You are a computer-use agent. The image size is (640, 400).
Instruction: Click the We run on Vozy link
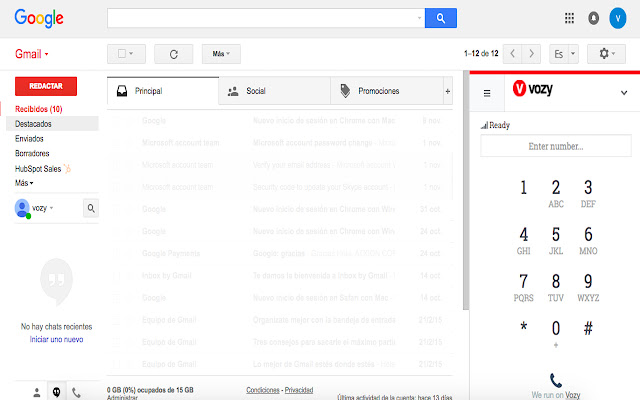556,395
